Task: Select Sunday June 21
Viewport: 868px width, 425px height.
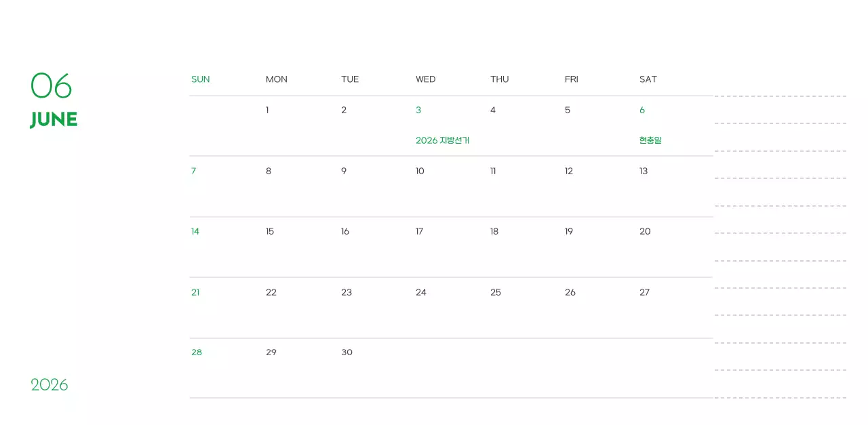Action: point(195,292)
